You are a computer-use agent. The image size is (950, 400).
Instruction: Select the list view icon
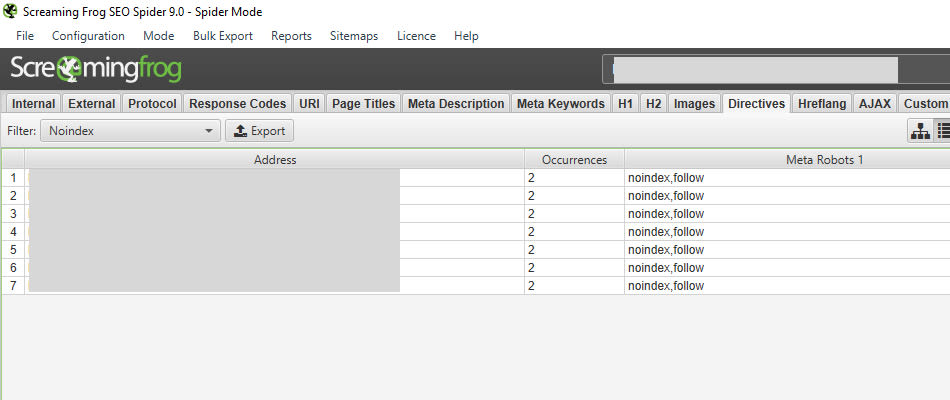(x=942, y=131)
